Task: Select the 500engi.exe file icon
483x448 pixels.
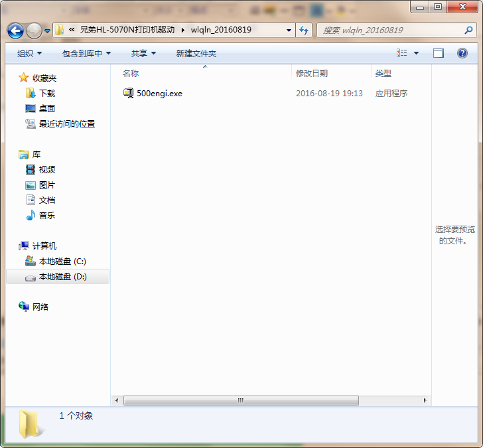Action: (x=128, y=93)
